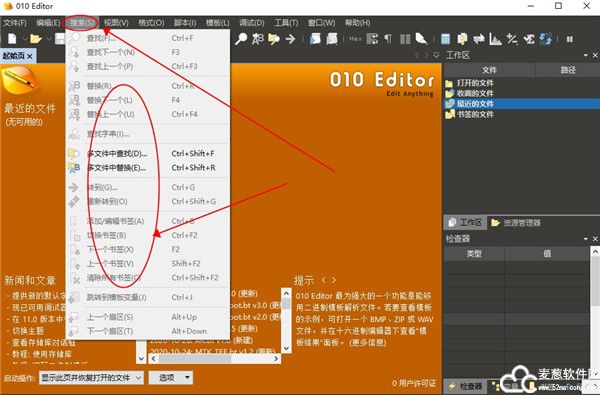Click the blue sync arrows toolbar icon
This screenshot has height=395, width=600.
point(546,39)
